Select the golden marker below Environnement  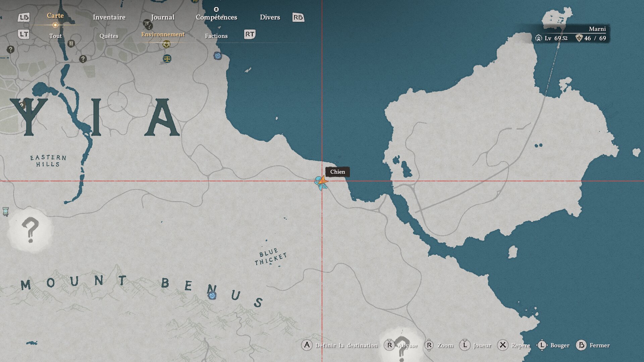click(x=166, y=44)
